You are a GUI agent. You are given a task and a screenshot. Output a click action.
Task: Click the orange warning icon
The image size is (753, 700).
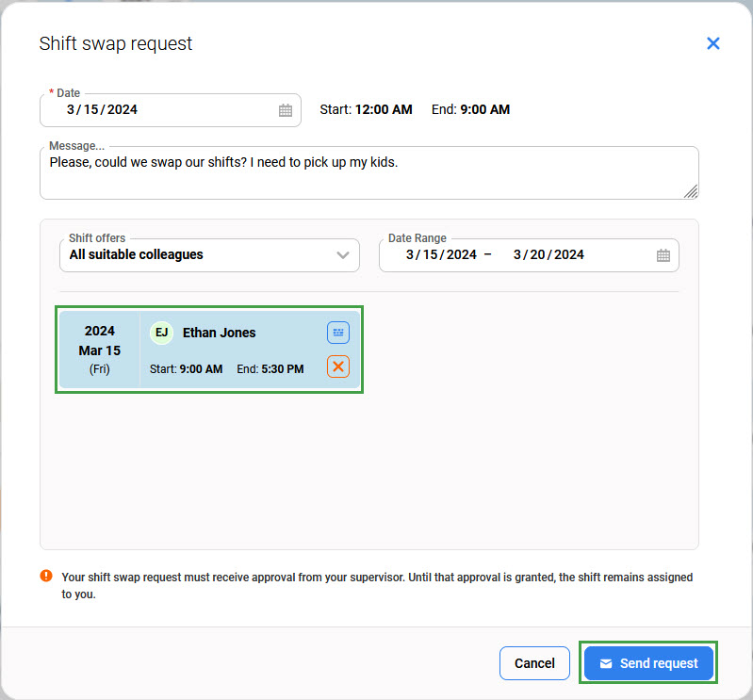click(46, 577)
